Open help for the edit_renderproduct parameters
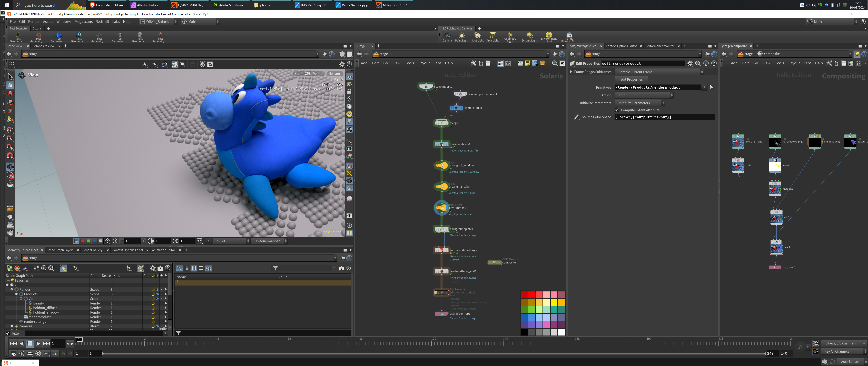The image size is (868, 366). (714, 63)
